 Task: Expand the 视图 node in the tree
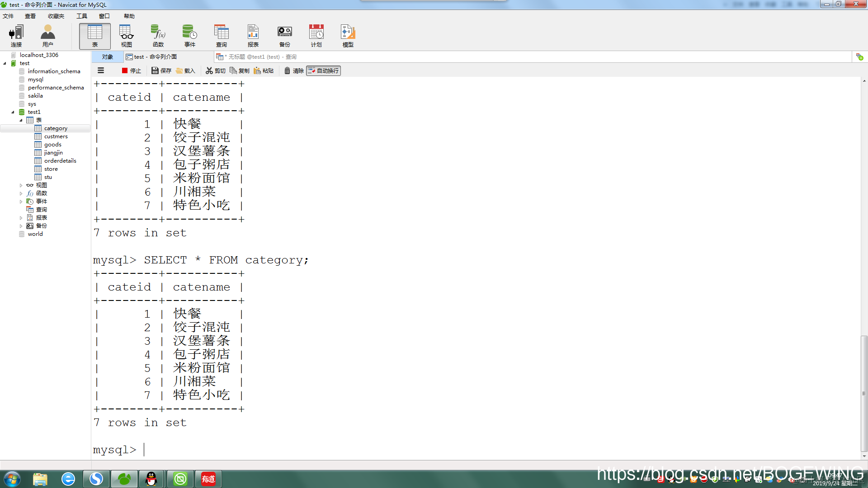21,185
